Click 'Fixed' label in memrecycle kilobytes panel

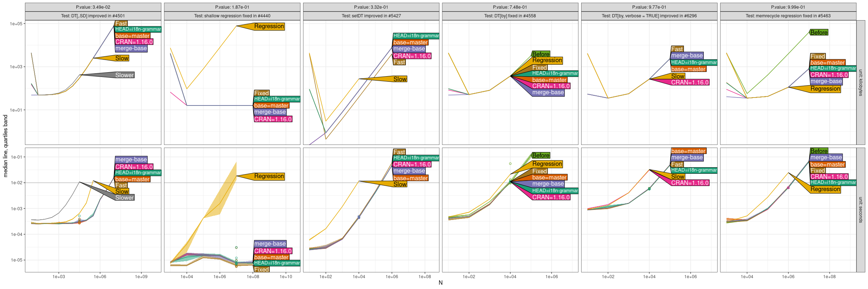(x=818, y=56)
